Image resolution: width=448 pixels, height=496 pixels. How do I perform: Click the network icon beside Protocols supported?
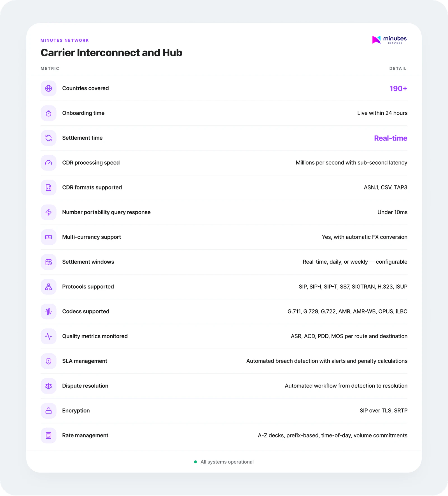pos(48,287)
